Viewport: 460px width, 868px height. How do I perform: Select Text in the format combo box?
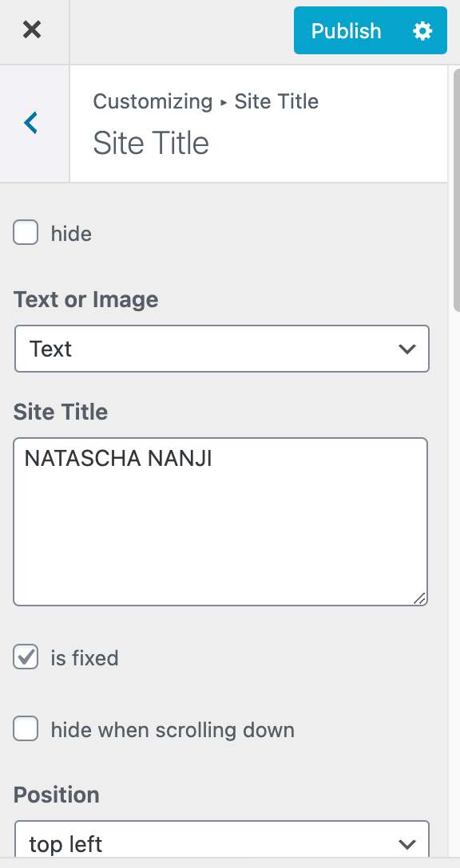(x=221, y=349)
